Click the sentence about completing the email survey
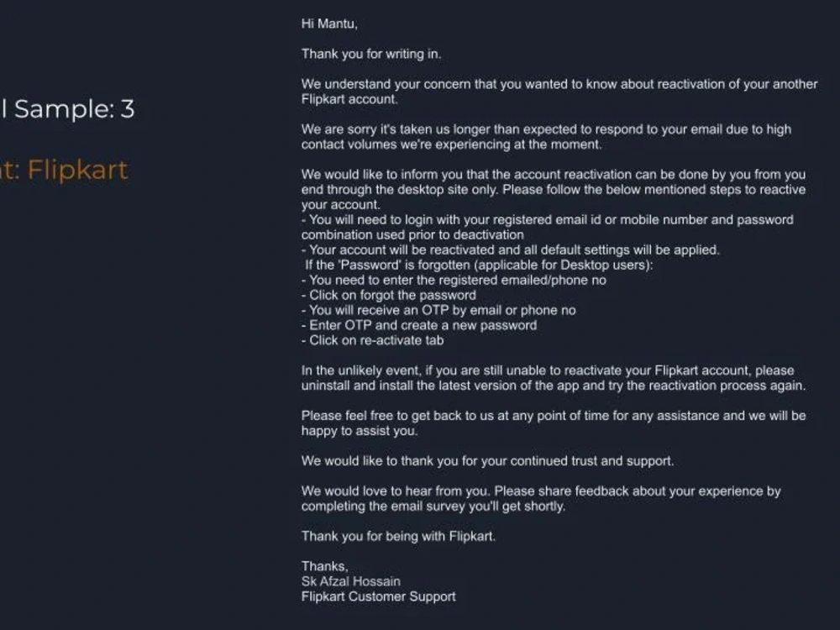Screen dimensions: 840x630 (541, 499)
